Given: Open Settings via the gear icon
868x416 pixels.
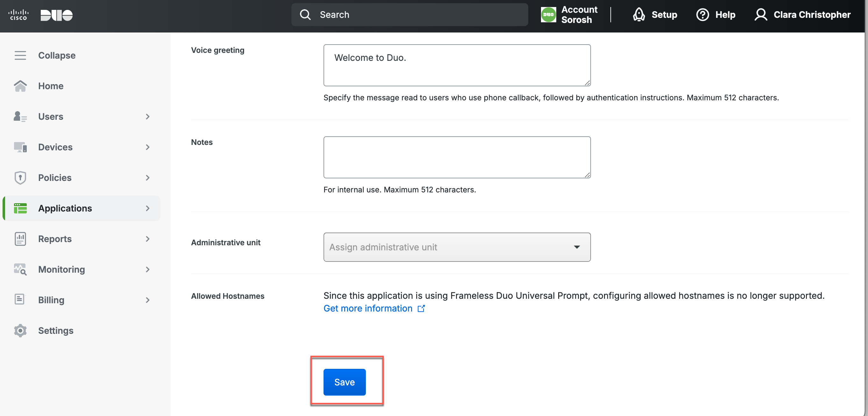Looking at the screenshot, I should coord(20,330).
